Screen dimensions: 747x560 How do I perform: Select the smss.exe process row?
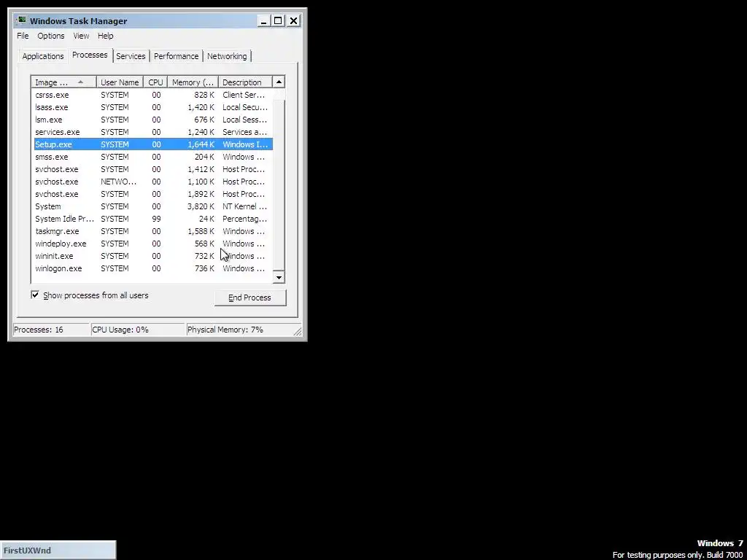(x=153, y=157)
